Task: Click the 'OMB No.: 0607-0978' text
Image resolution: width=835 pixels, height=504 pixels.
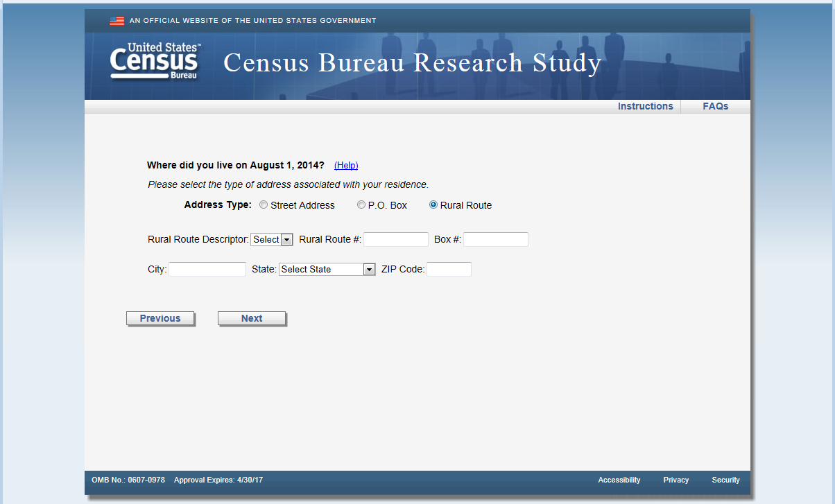Action: pyautogui.click(x=128, y=480)
